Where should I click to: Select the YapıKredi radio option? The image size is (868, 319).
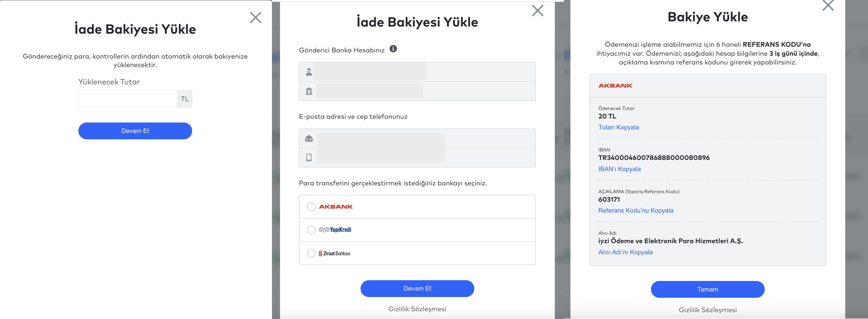311,230
